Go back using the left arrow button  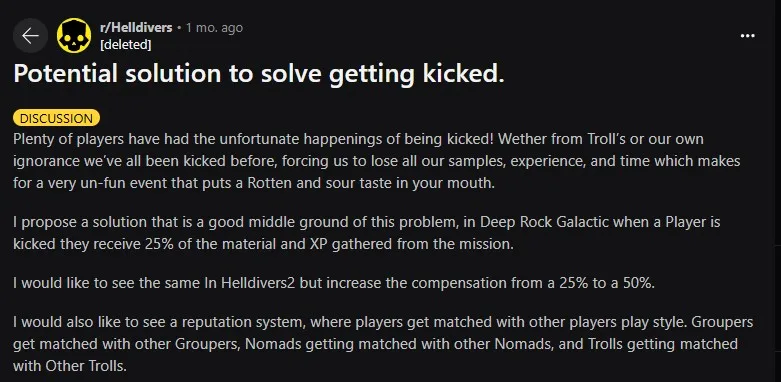click(x=30, y=36)
